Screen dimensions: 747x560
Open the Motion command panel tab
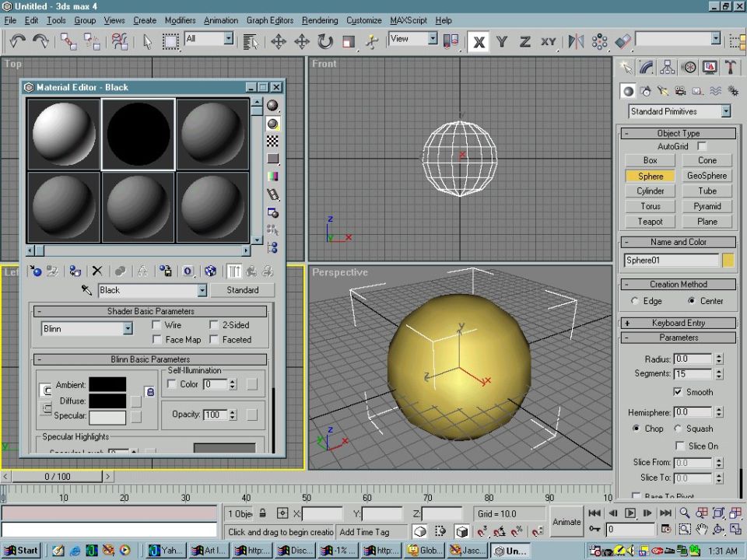[x=689, y=67]
